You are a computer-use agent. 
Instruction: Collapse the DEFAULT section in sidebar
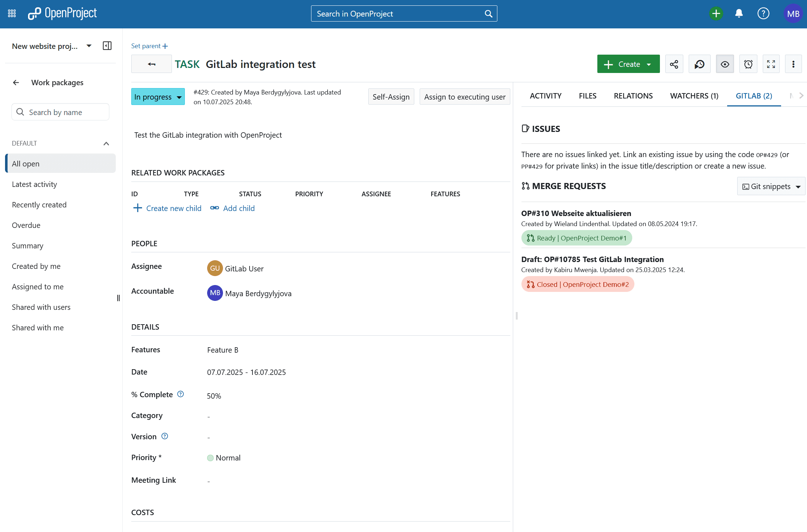pos(106,143)
